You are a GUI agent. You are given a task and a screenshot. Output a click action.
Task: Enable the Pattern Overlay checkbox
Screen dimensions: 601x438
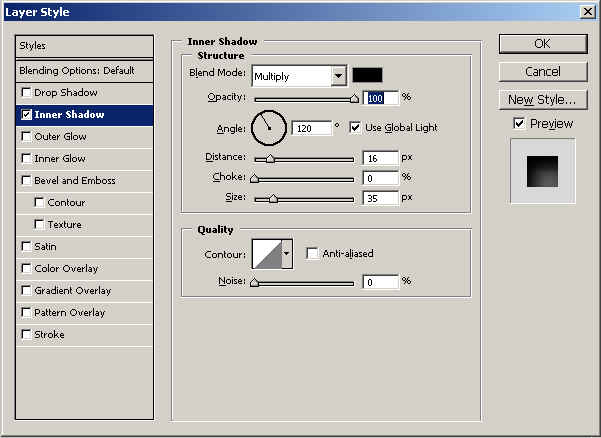[26, 313]
